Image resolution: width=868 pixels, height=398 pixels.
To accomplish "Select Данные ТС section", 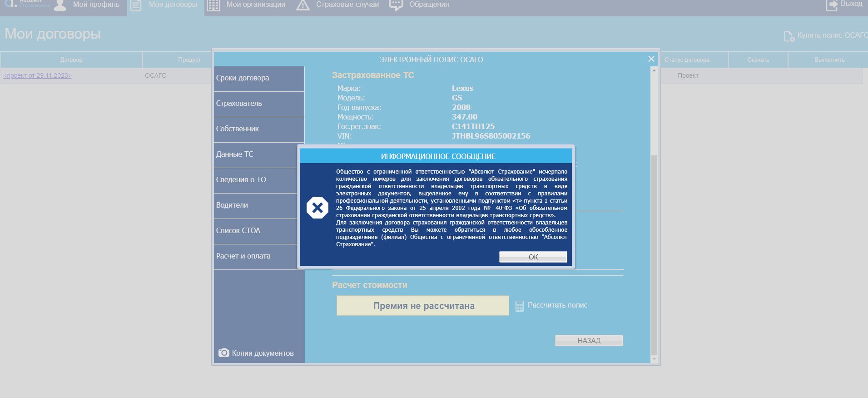I will (x=256, y=154).
